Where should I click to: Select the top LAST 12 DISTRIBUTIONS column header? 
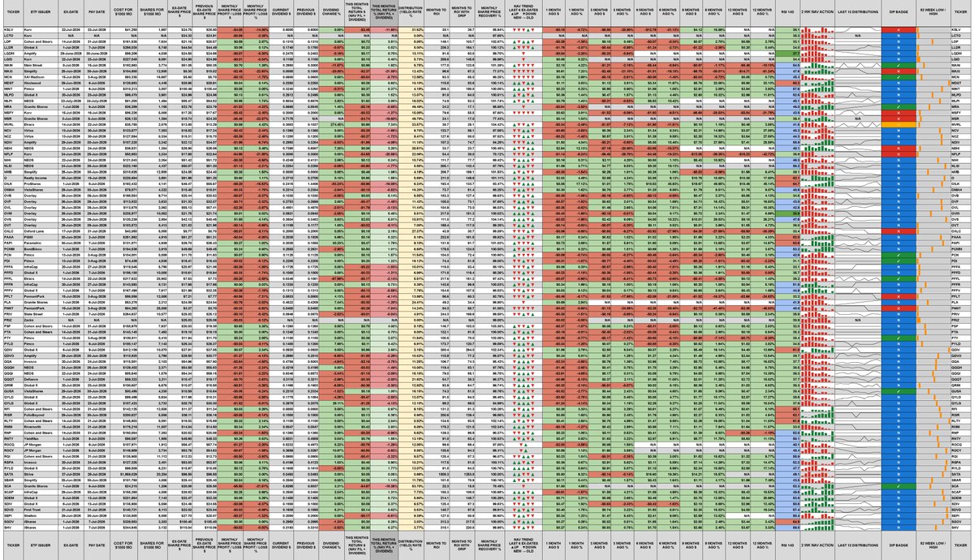click(858, 12)
